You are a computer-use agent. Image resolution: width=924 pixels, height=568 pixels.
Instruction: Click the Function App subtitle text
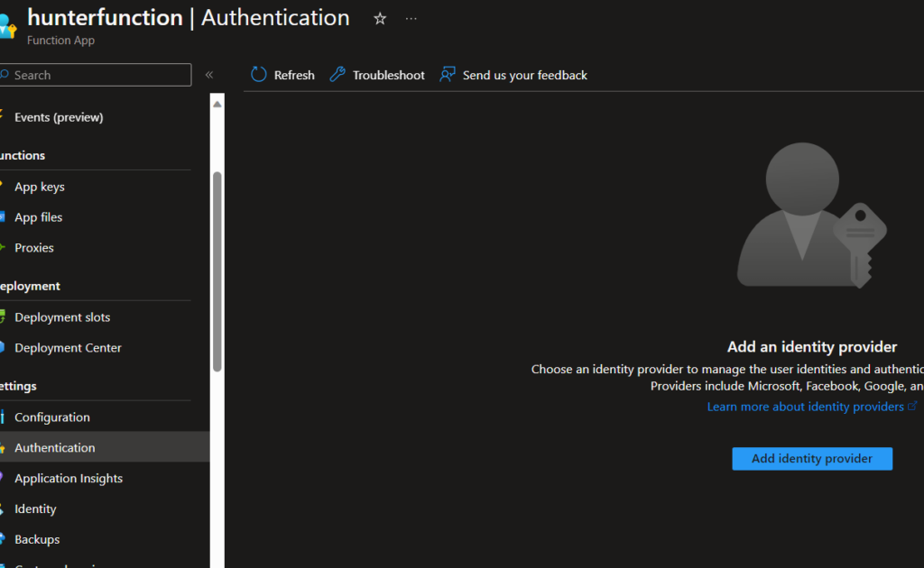point(60,41)
